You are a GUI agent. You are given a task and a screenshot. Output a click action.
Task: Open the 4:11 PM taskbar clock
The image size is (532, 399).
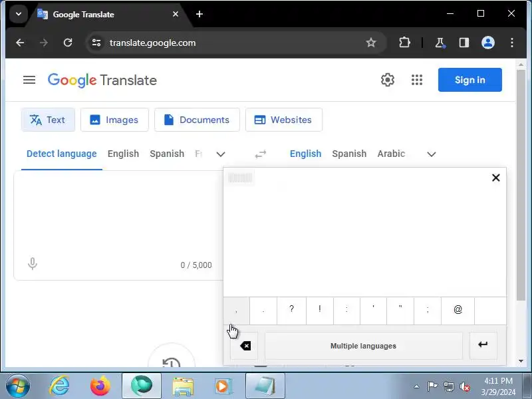click(x=498, y=386)
